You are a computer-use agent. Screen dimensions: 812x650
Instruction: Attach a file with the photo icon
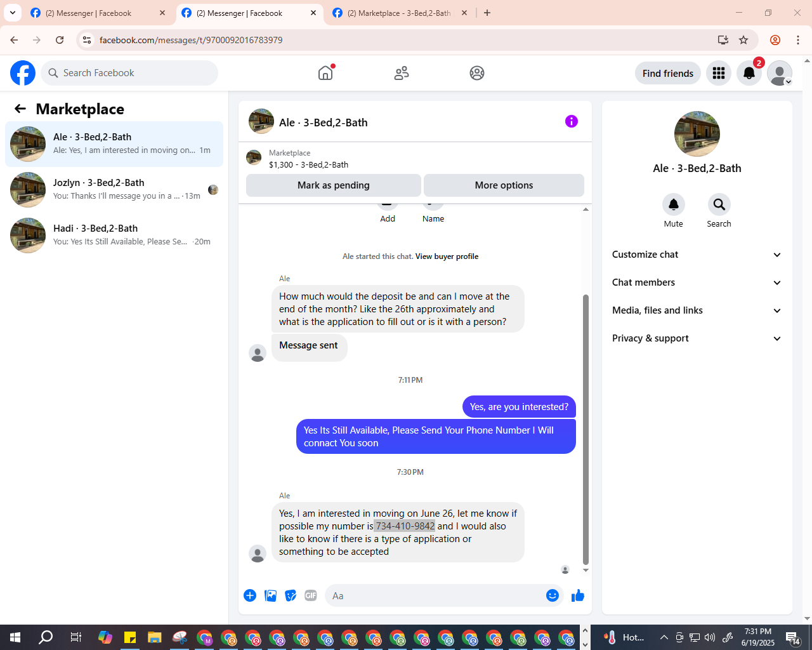click(270, 595)
